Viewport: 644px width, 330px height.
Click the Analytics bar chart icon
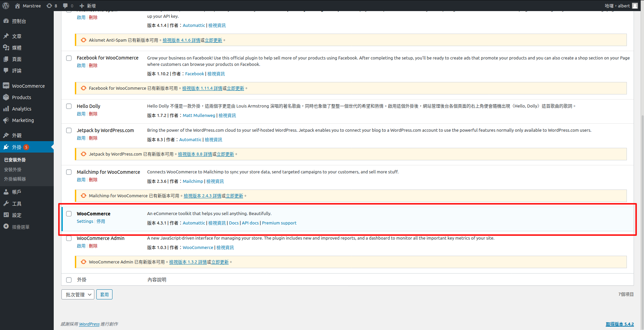coord(6,109)
